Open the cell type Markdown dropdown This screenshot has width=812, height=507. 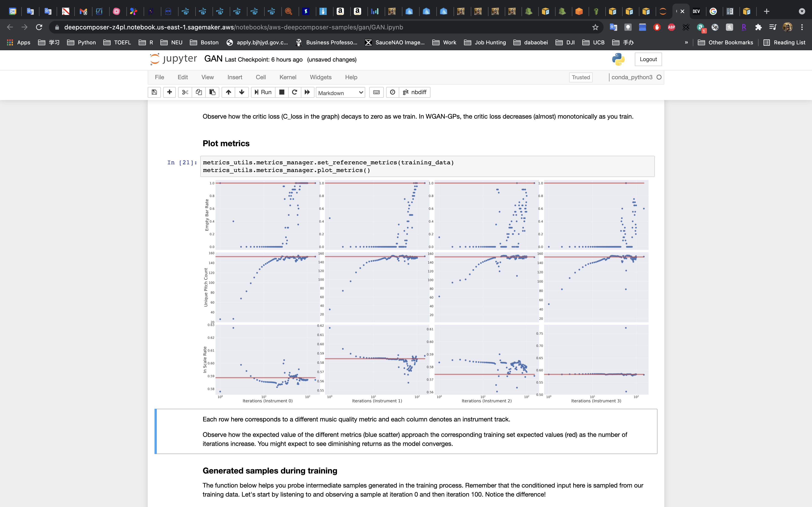pos(340,93)
